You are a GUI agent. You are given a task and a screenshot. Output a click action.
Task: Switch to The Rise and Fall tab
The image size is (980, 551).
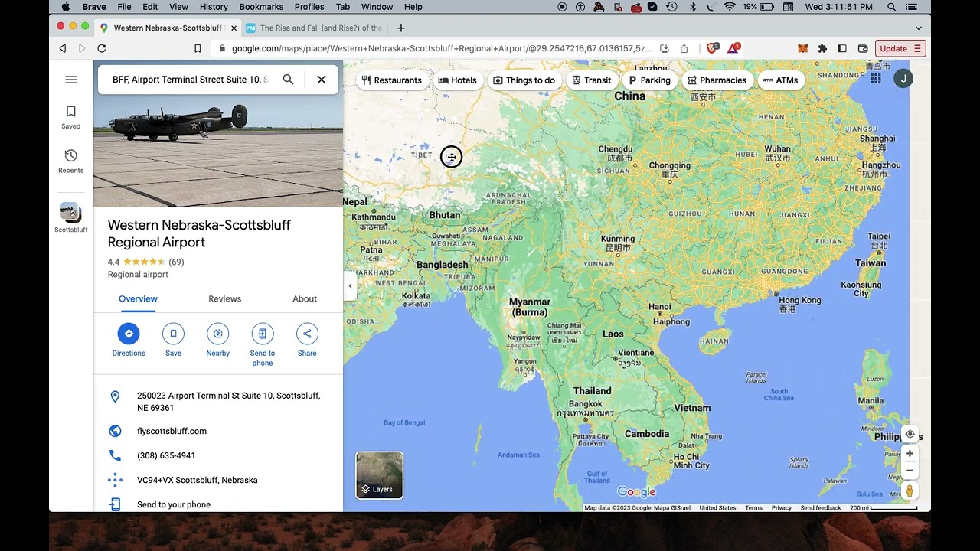point(314,28)
